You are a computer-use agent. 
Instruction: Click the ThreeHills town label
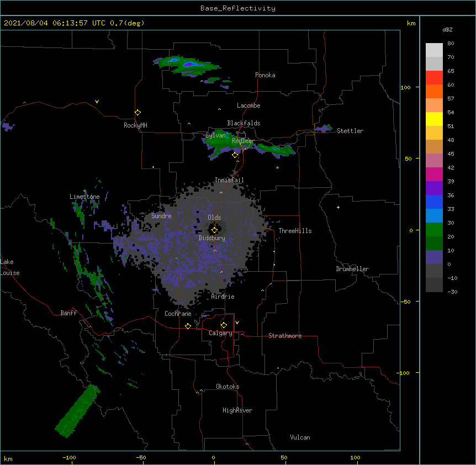coord(295,231)
